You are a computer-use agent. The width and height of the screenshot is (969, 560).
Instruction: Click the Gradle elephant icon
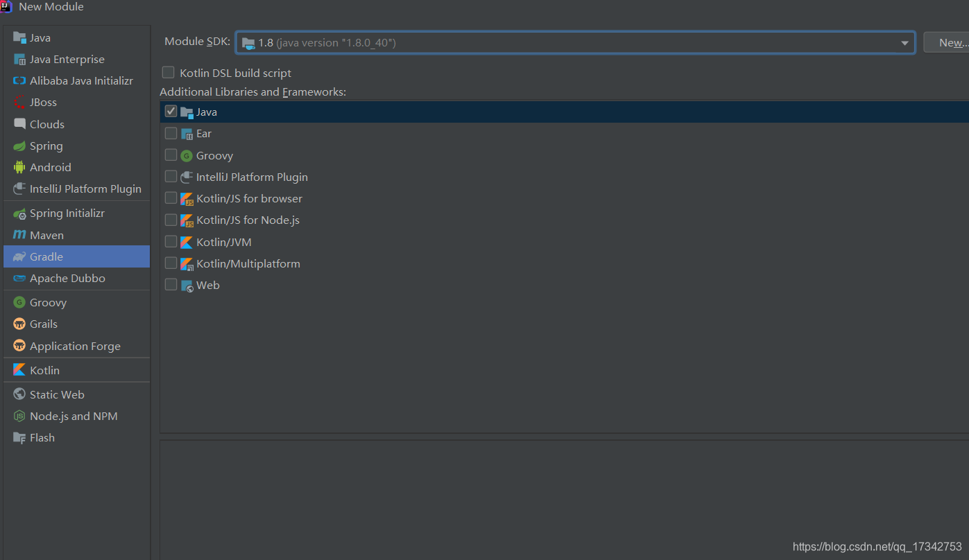(x=19, y=256)
